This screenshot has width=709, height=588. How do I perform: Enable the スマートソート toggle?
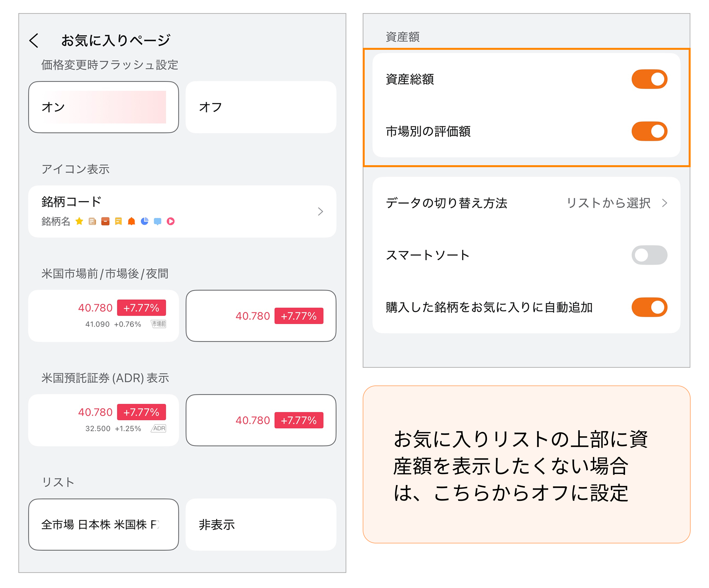[649, 255]
